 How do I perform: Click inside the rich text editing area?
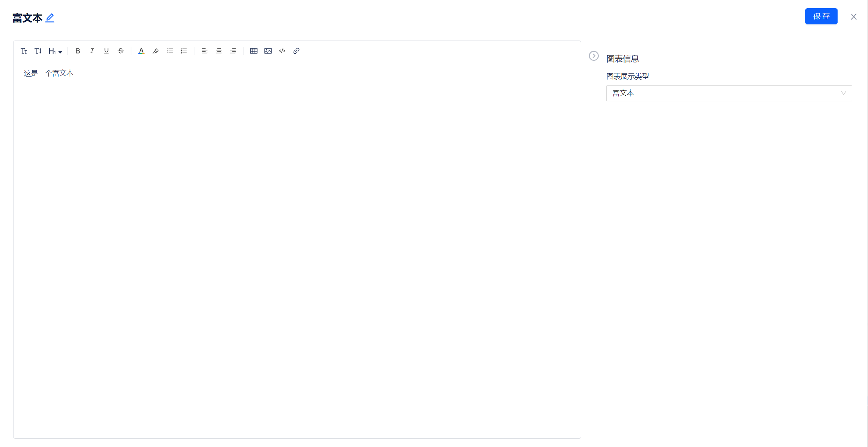[x=297, y=250]
